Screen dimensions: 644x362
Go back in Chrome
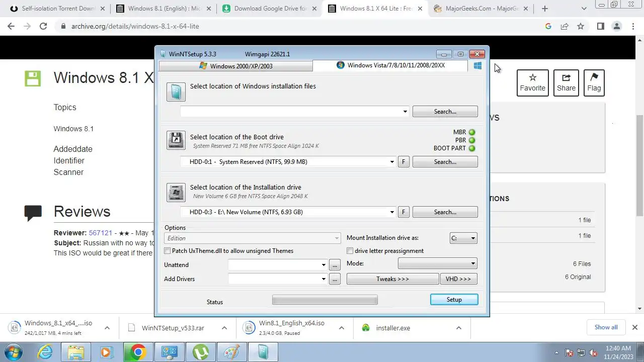pyautogui.click(x=12, y=26)
